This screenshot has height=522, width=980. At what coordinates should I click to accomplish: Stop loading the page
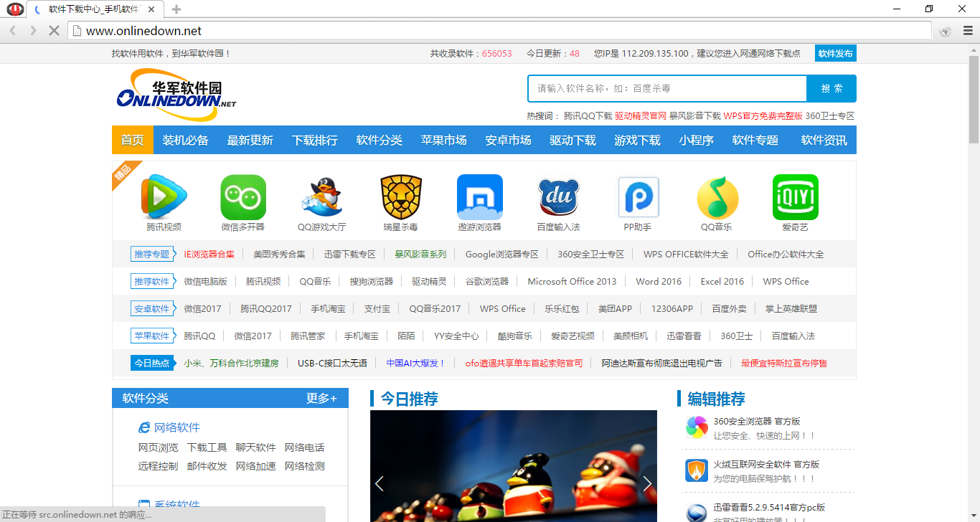(x=53, y=31)
